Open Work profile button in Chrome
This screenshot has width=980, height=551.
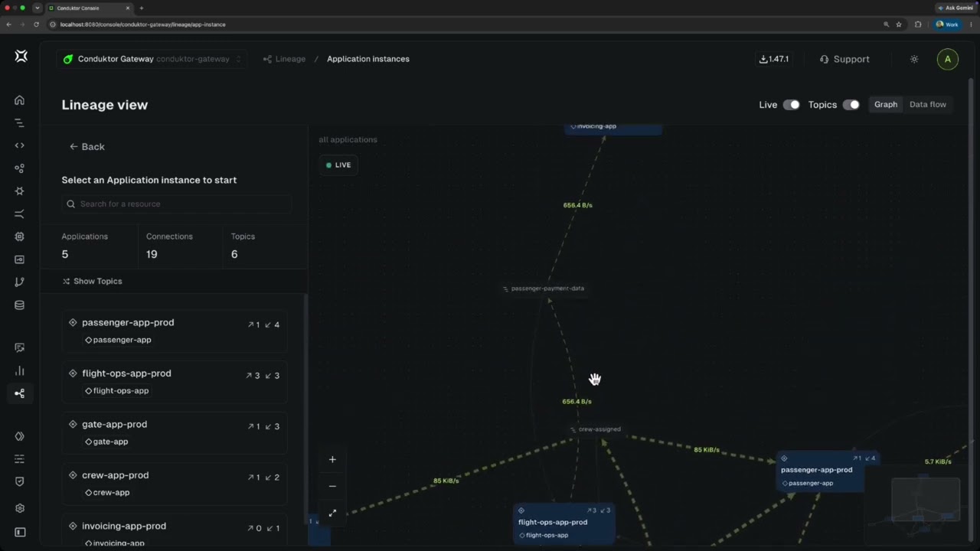click(947, 24)
